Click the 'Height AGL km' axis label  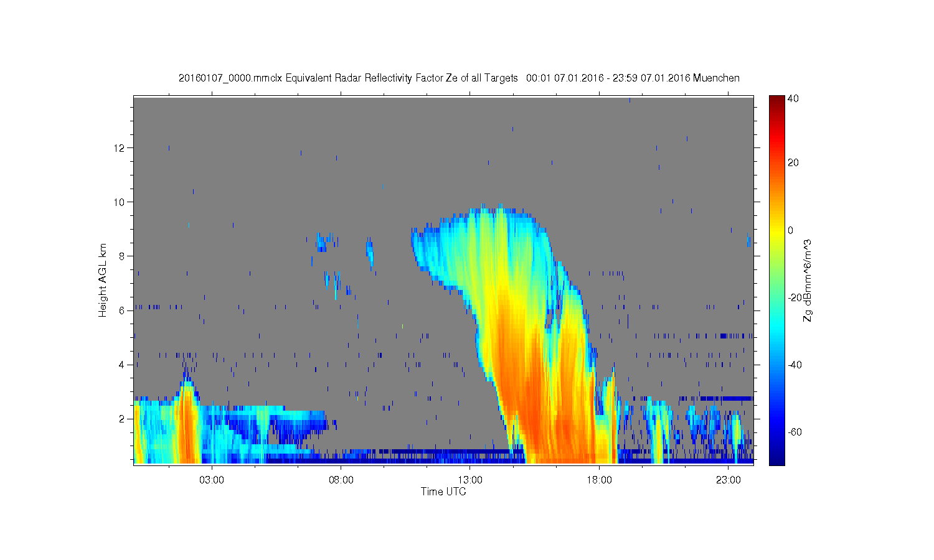tap(103, 280)
